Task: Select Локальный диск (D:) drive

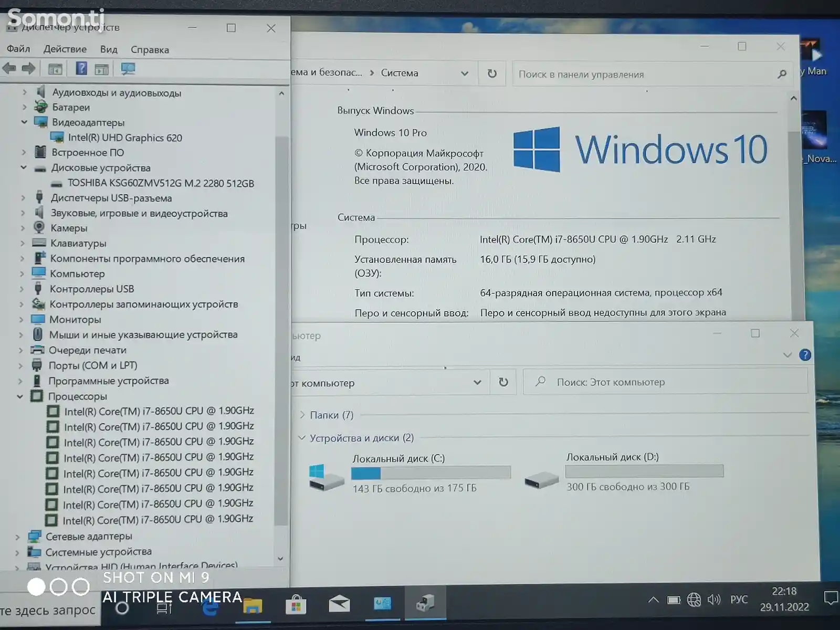Action: (624, 472)
